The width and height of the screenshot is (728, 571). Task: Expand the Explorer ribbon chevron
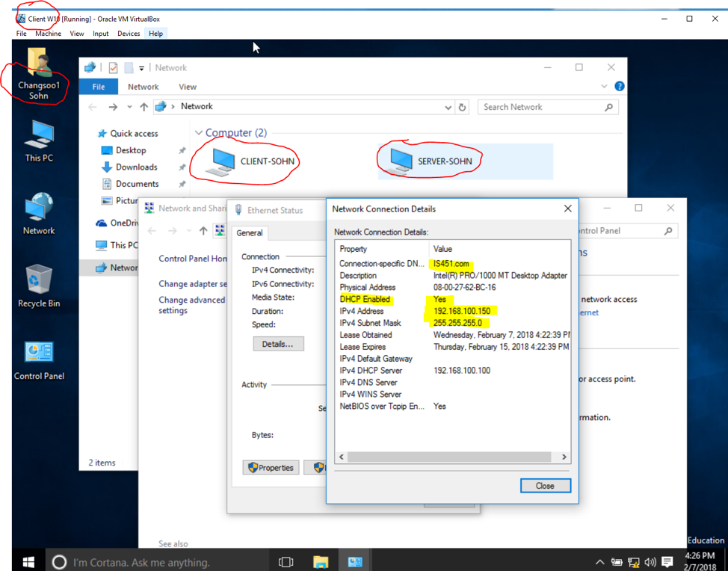(x=604, y=87)
